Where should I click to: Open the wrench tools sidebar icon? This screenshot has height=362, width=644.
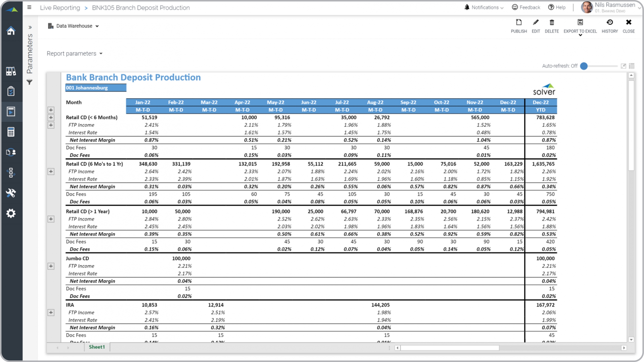click(11, 193)
